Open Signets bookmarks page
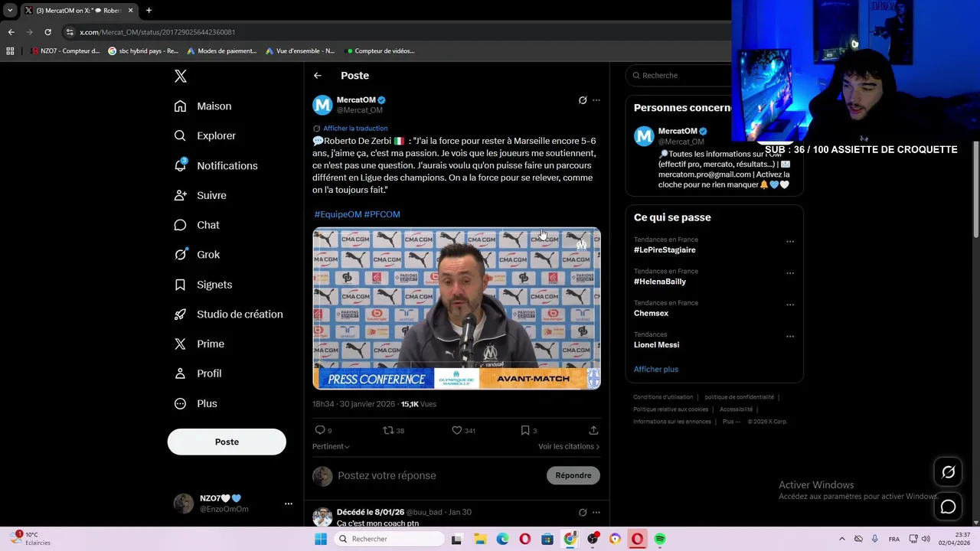980x551 pixels. coord(204,285)
